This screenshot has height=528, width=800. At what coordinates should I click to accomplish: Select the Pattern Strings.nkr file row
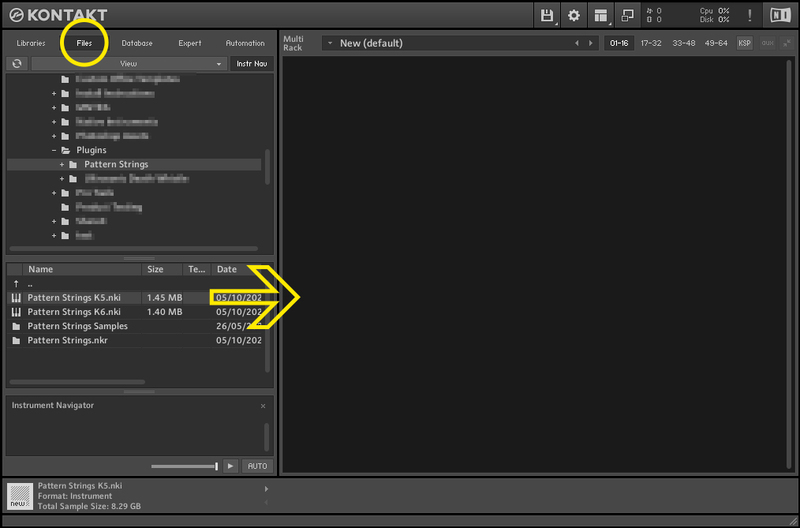click(136, 341)
